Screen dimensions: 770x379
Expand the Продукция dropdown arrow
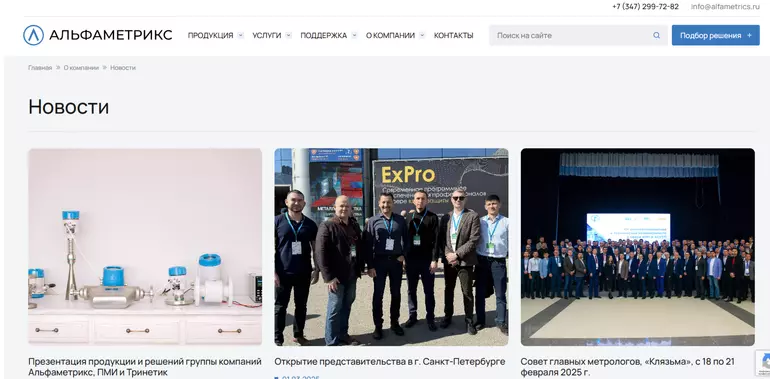point(241,35)
